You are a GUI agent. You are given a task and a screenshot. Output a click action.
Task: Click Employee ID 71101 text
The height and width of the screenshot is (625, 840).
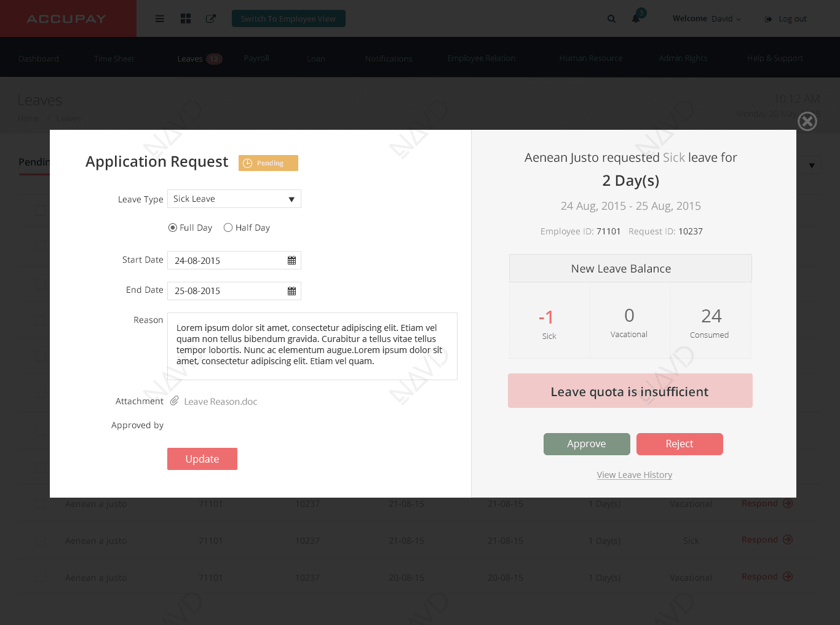tap(580, 231)
